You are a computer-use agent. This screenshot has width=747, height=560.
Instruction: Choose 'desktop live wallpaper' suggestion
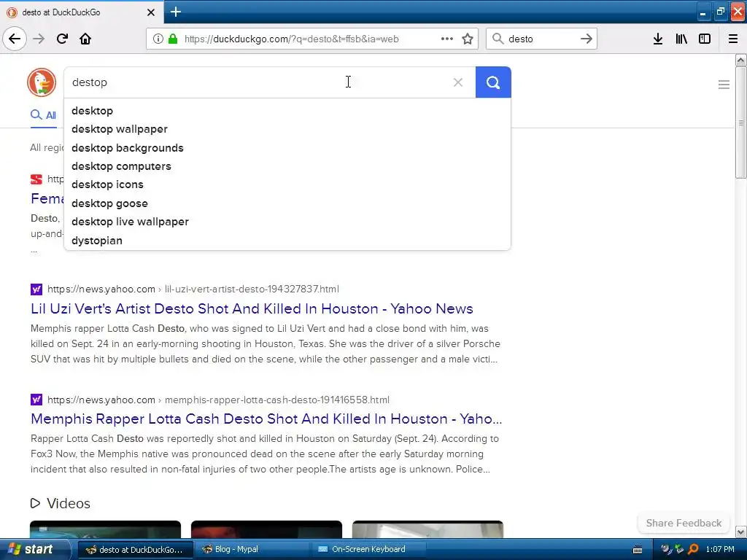pyautogui.click(x=287, y=222)
